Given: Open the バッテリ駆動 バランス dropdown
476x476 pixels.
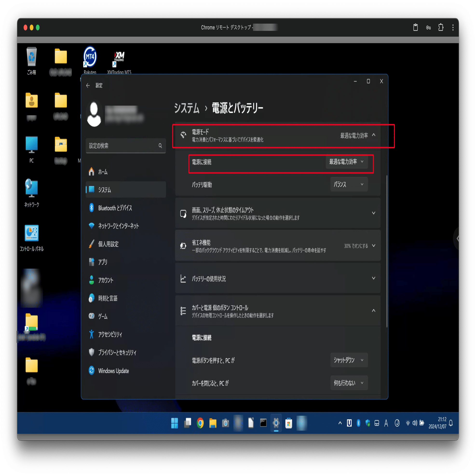Looking at the screenshot, I should click(349, 184).
